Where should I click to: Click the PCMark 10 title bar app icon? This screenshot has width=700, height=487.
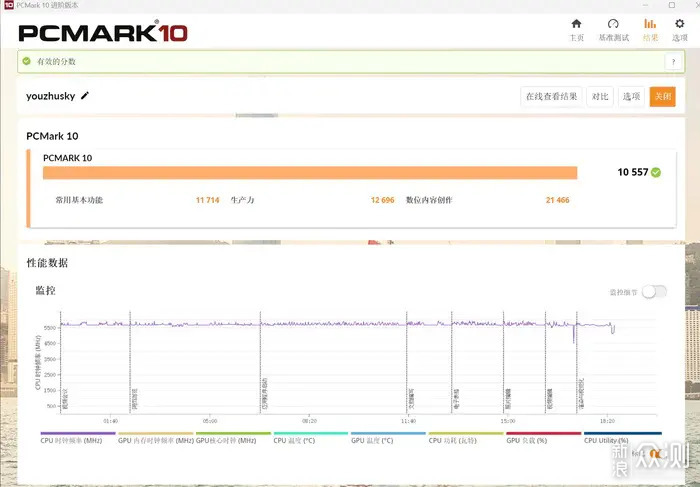[x=9, y=5]
